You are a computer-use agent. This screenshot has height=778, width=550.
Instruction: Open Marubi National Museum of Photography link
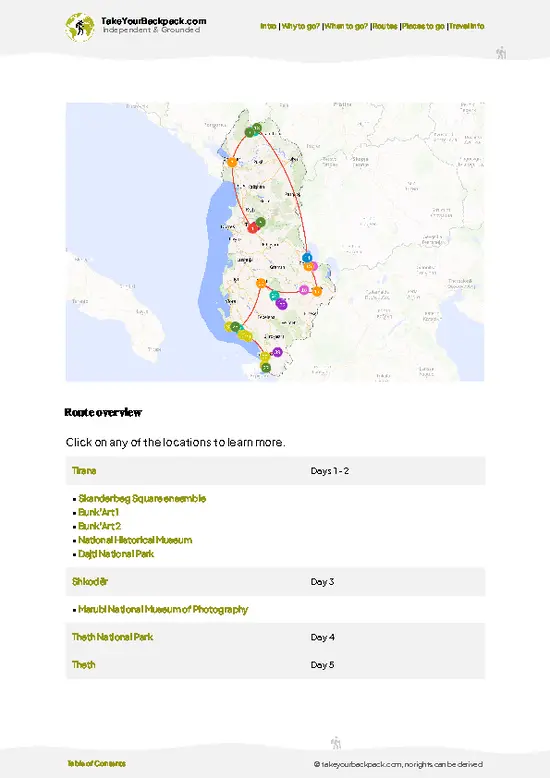pos(163,609)
